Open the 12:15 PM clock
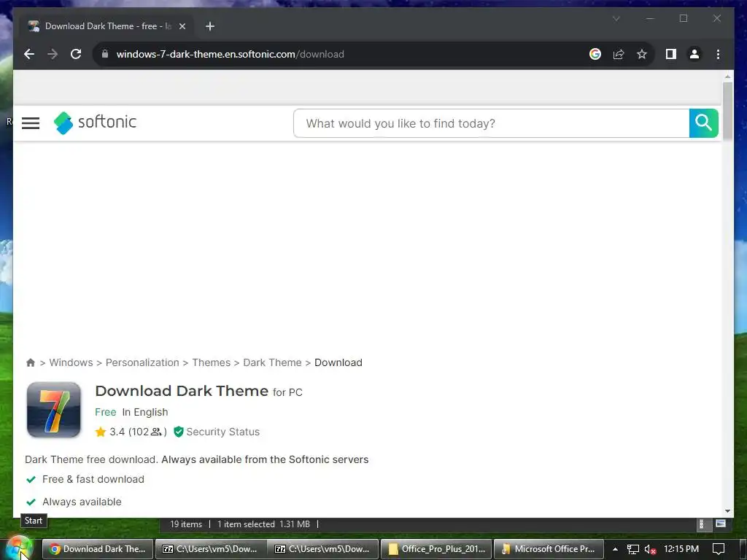This screenshot has width=747, height=560. [x=681, y=549]
